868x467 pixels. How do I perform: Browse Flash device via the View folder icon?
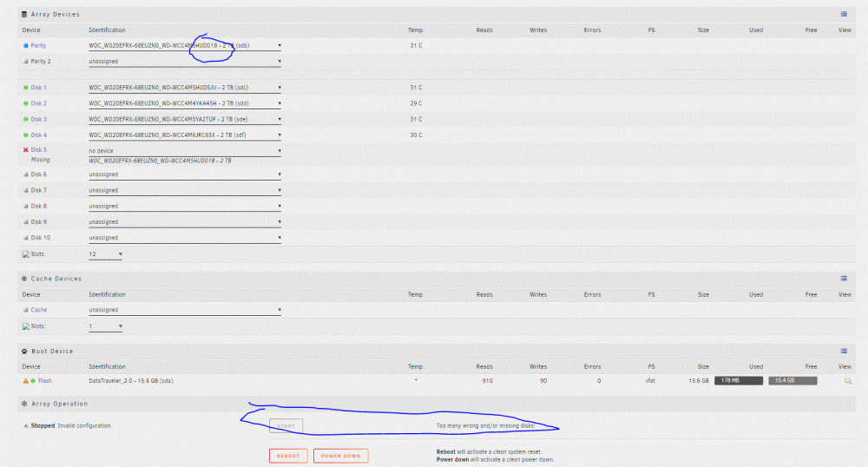(847, 381)
